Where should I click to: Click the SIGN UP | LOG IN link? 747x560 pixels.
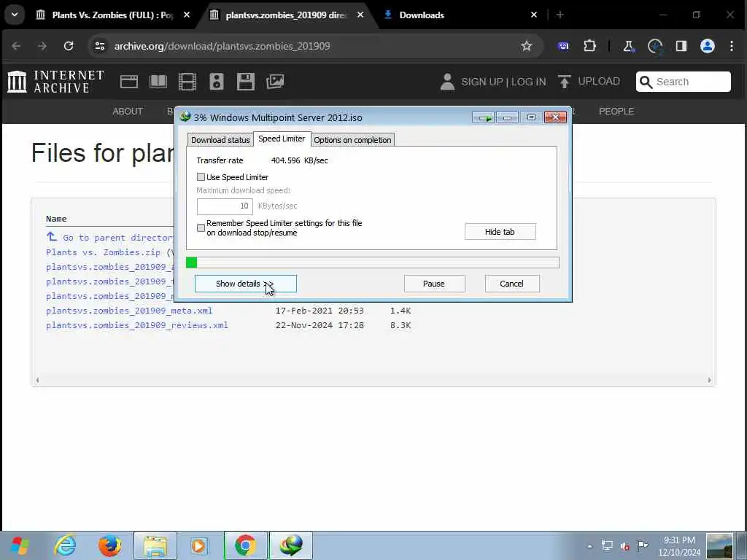pyautogui.click(x=503, y=82)
